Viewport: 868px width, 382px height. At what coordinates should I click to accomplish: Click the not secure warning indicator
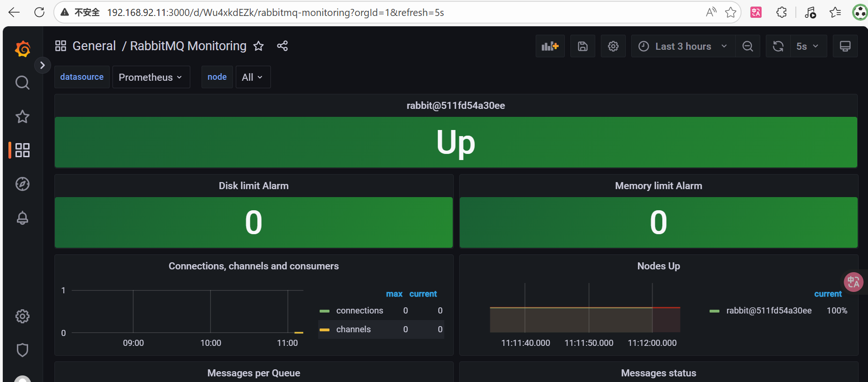80,12
